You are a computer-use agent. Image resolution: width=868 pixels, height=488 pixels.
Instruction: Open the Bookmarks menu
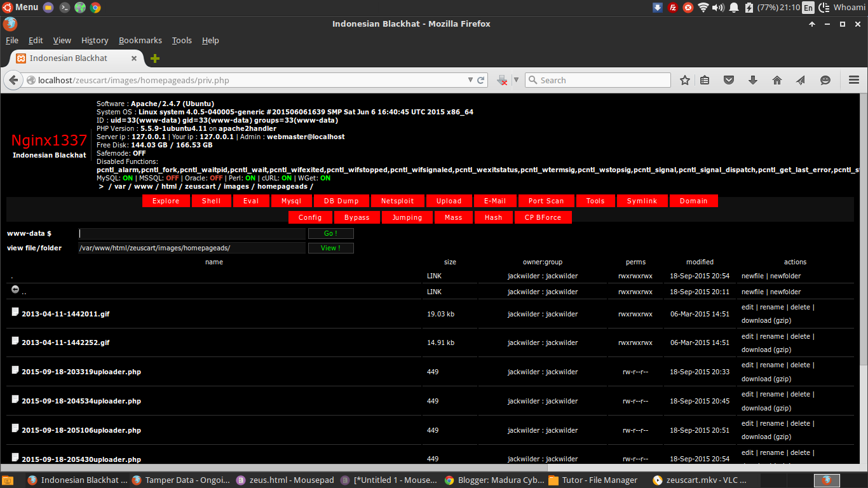[x=140, y=40]
